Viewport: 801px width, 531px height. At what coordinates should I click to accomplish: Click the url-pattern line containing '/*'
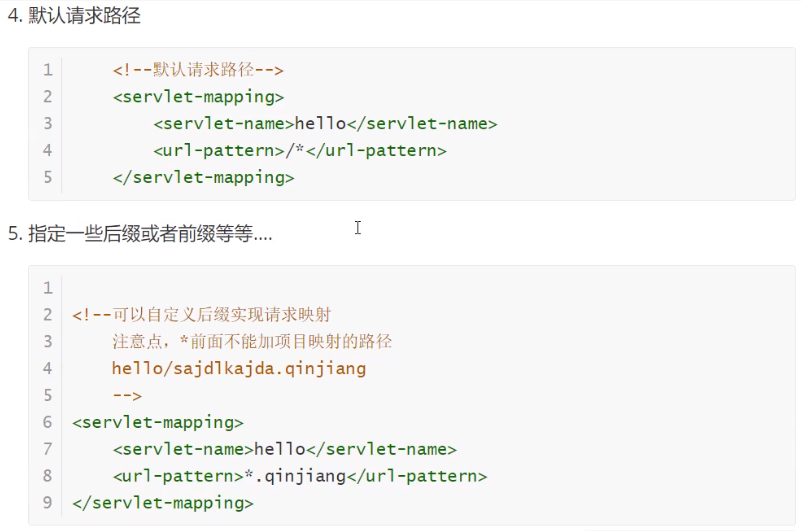click(x=300, y=150)
